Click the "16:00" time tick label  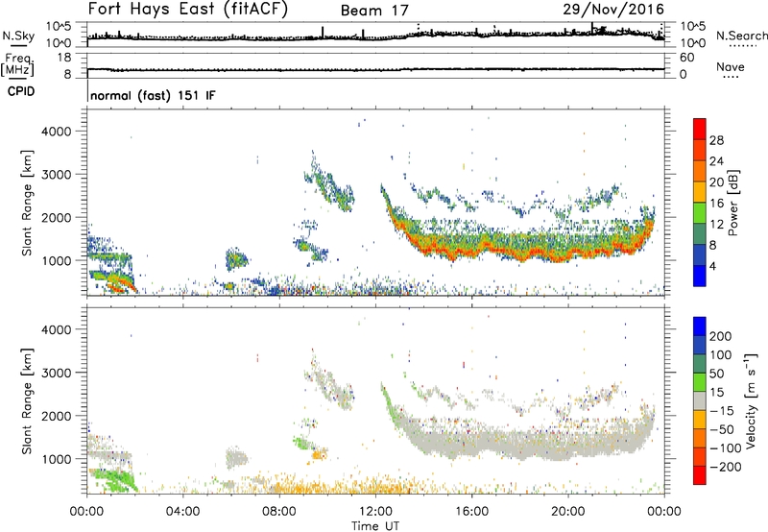point(471,512)
